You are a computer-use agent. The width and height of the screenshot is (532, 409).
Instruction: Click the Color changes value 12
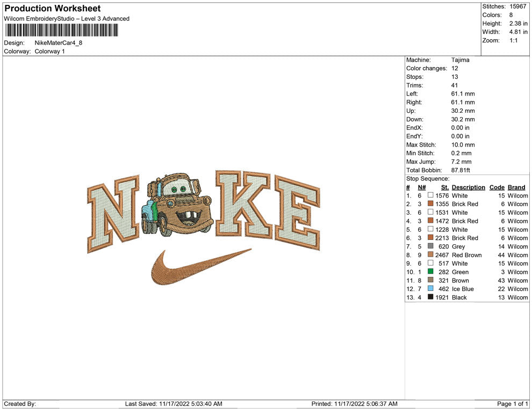[455, 69]
